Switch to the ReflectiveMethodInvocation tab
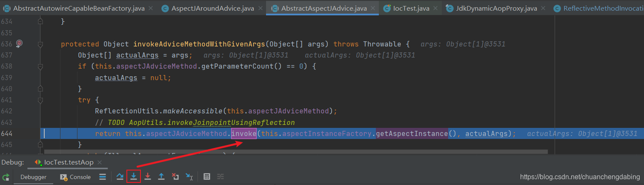This screenshot has width=644, height=185. click(x=597, y=8)
